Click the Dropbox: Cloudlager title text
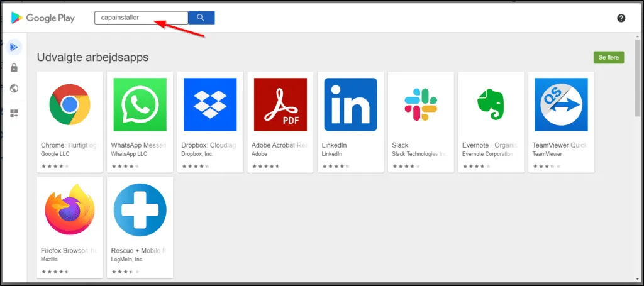The width and height of the screenshot is (644, 286). point(209,146)
